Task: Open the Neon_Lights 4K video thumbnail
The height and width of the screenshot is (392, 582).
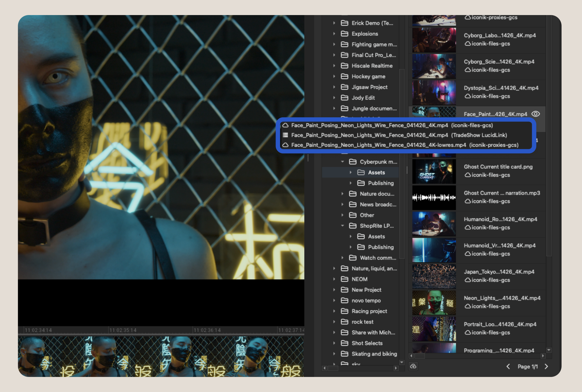Action: click(x=434, y=303)
